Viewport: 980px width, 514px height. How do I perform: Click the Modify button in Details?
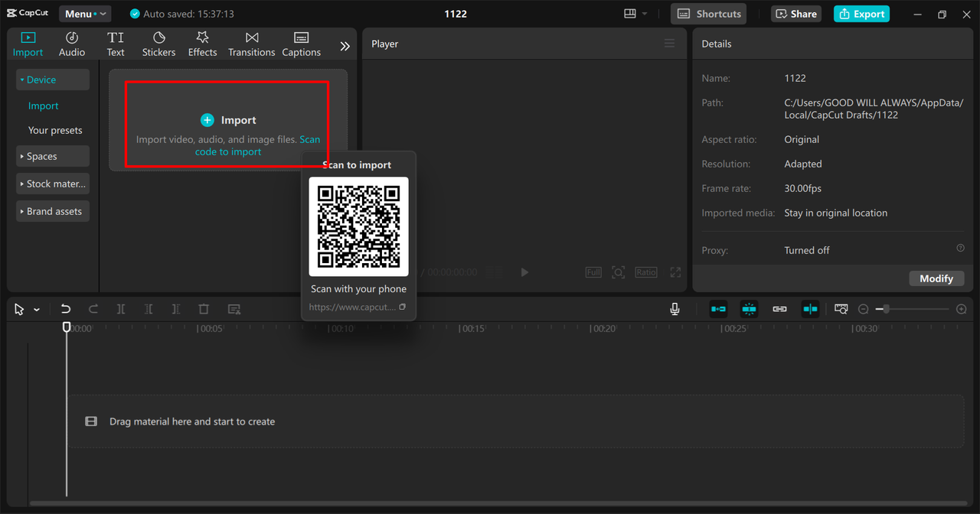pos(936,278)
